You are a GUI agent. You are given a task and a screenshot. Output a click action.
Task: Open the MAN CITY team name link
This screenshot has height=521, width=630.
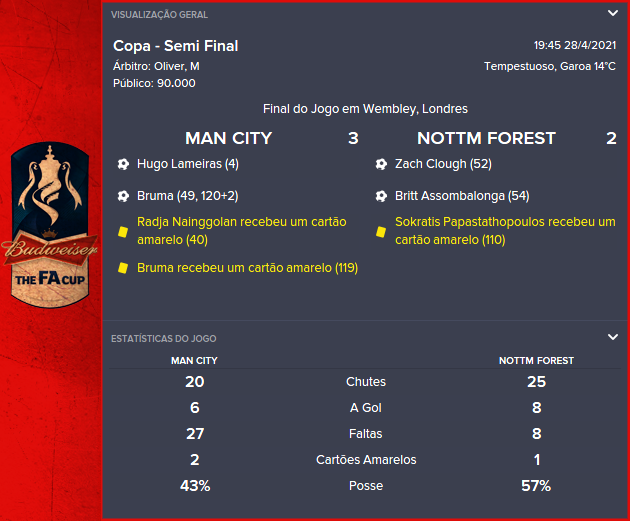pos(228,138)
